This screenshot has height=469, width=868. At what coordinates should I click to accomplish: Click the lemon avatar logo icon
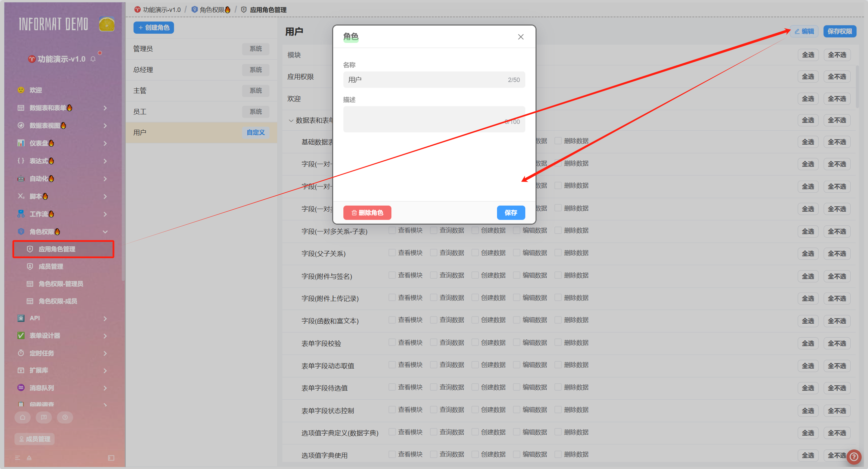click(107, 24)
